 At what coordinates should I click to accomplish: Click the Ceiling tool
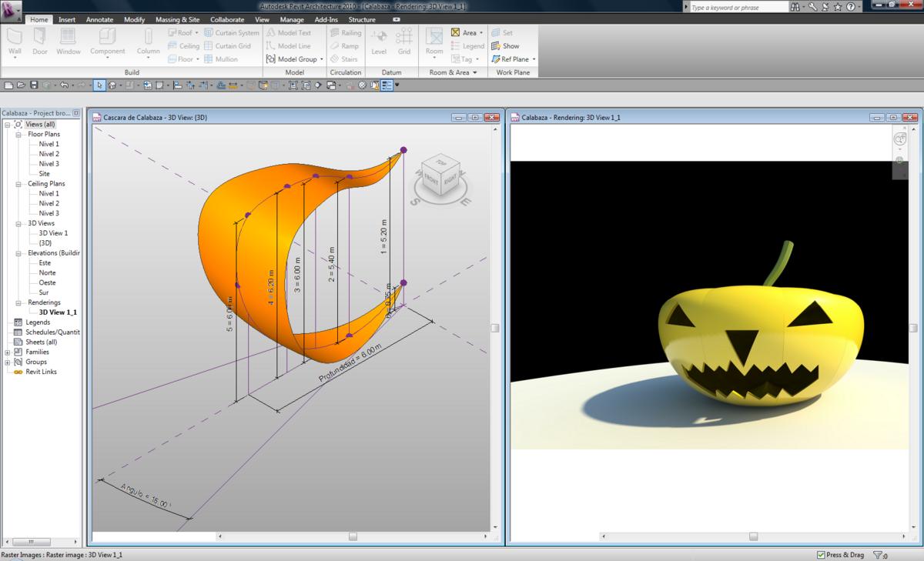point(183,46)
